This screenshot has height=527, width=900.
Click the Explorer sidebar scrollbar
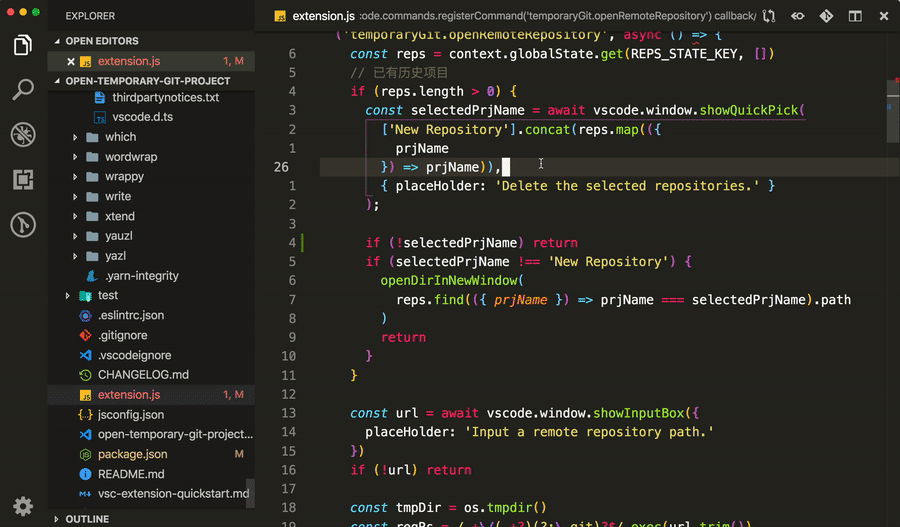[250, 494]
